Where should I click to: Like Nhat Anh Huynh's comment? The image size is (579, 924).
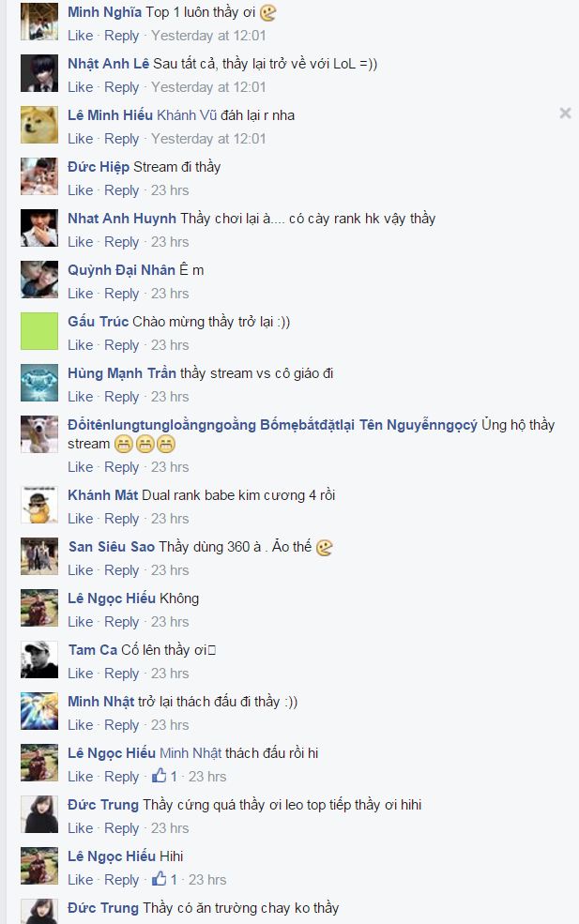(x=80, y=242)
